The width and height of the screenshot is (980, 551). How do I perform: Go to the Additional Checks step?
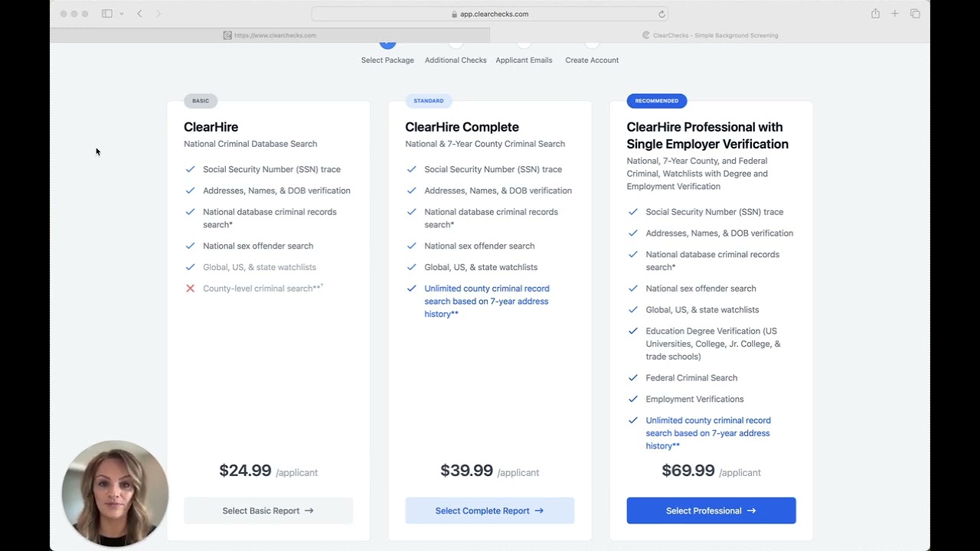[x=456, y=60]
